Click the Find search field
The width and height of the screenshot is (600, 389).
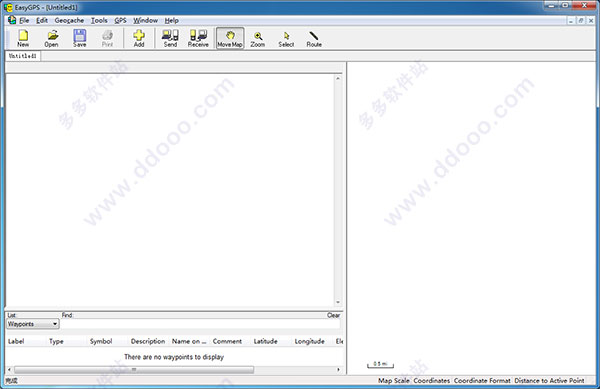pos(200,324)
